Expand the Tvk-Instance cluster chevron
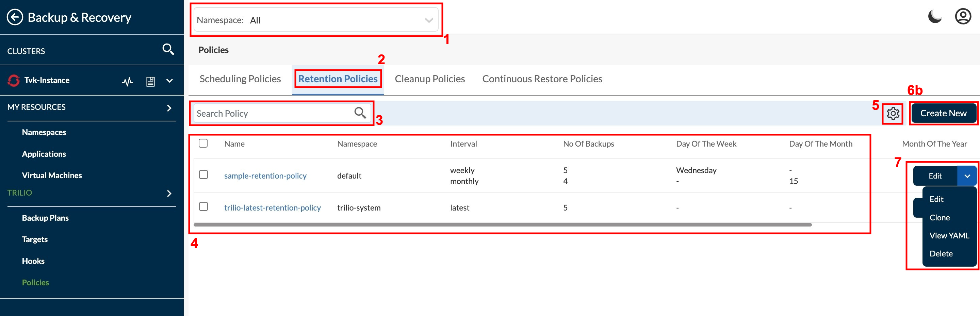Image resolution: width=980 pixels, height=316 pixels. tap(170, 81)
